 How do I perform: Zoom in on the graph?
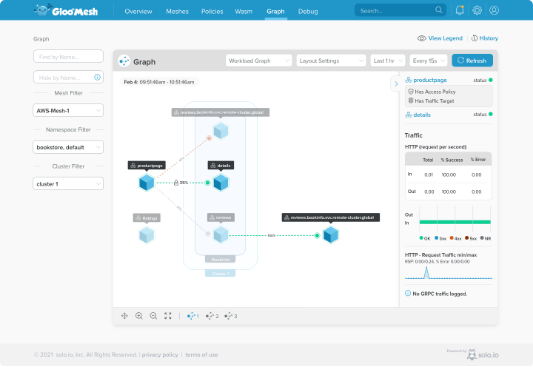click(x=139, y=316)
